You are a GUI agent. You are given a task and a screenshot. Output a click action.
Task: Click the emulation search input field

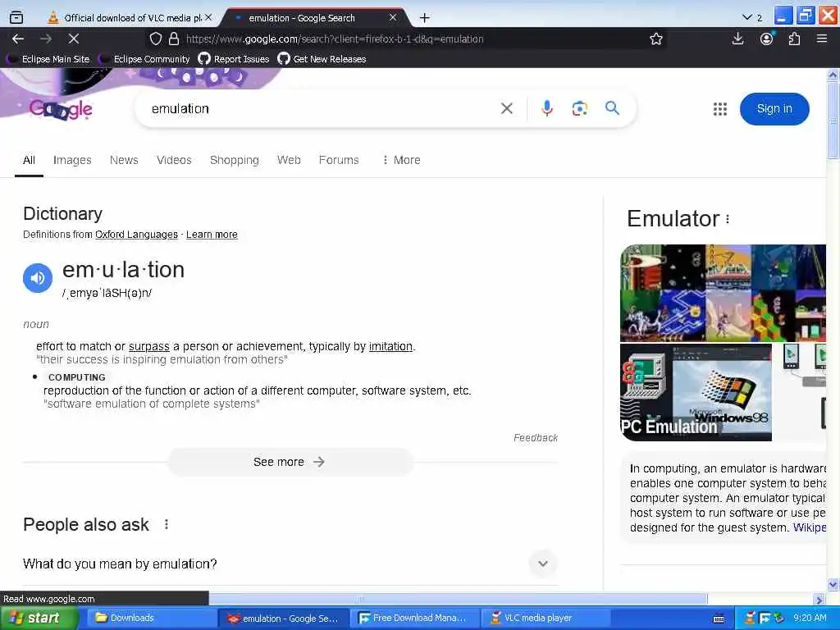point(322,109)
